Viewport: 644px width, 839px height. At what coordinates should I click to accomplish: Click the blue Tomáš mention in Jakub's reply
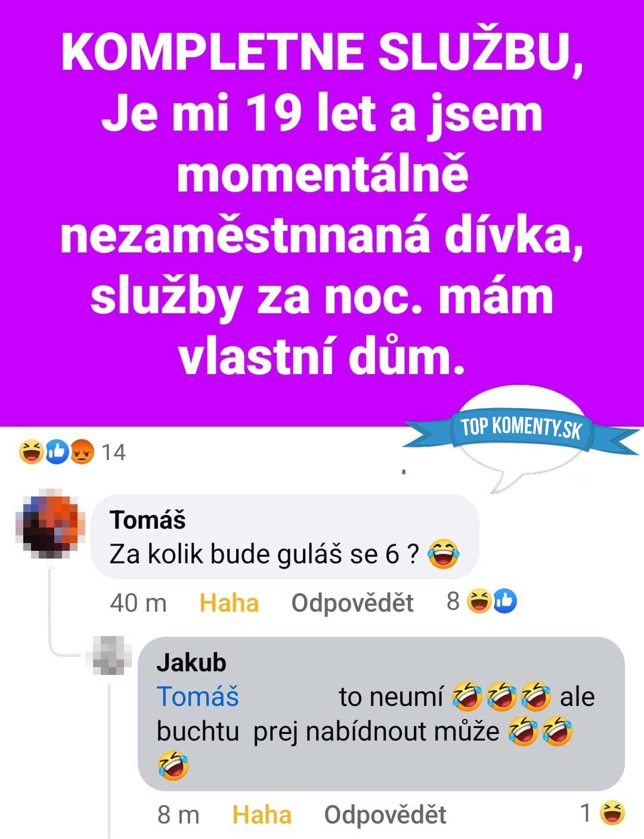coord(197,696)
